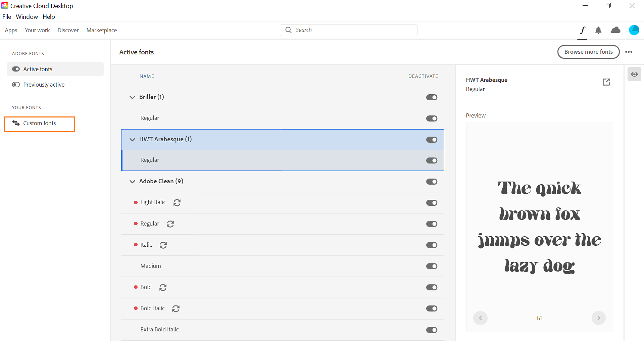644x341 pixels.
Task: Open the more options ellipsis menu
Action: 629,52
